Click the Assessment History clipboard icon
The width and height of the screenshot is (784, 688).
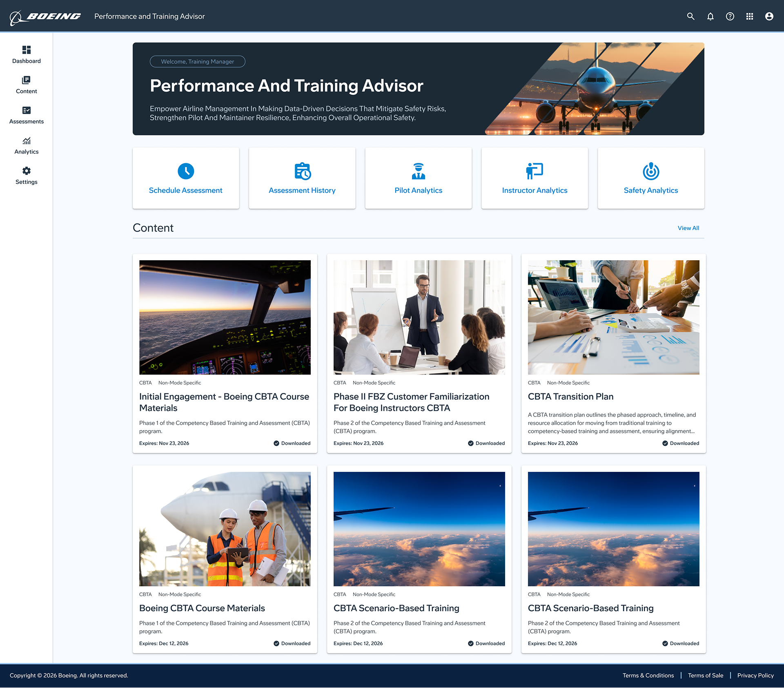[302, 171]
